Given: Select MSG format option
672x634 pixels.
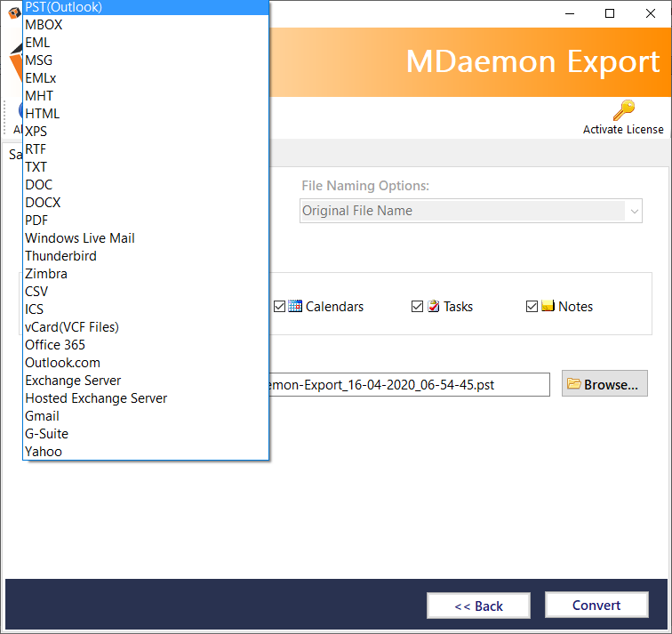Looking at the screenshot, I should 146,60.
